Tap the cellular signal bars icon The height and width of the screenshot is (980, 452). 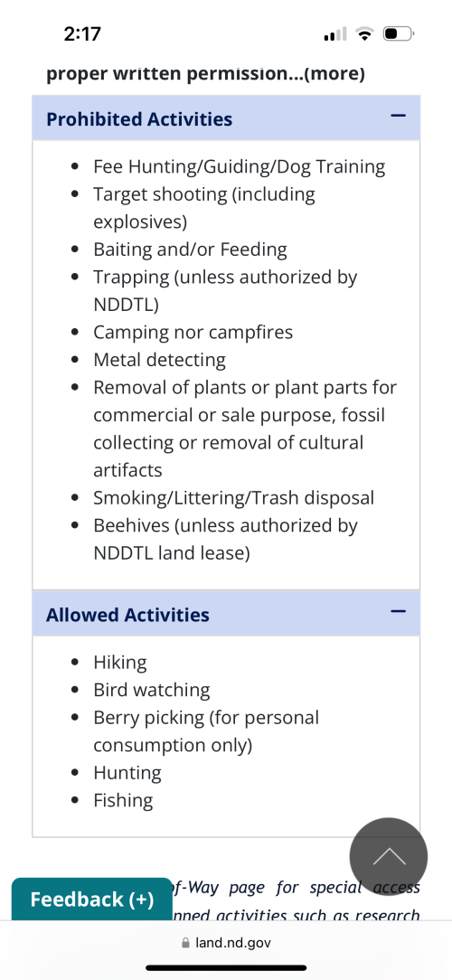335,33
